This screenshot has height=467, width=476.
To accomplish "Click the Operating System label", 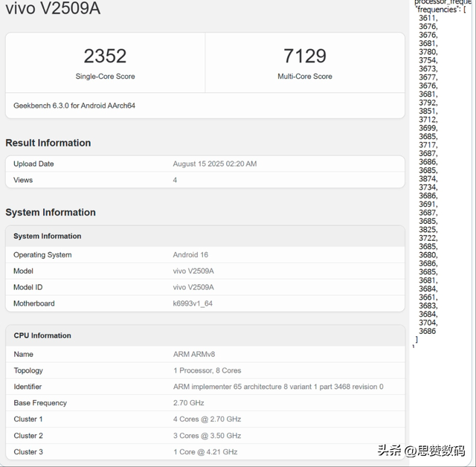I will coord(42,255).
